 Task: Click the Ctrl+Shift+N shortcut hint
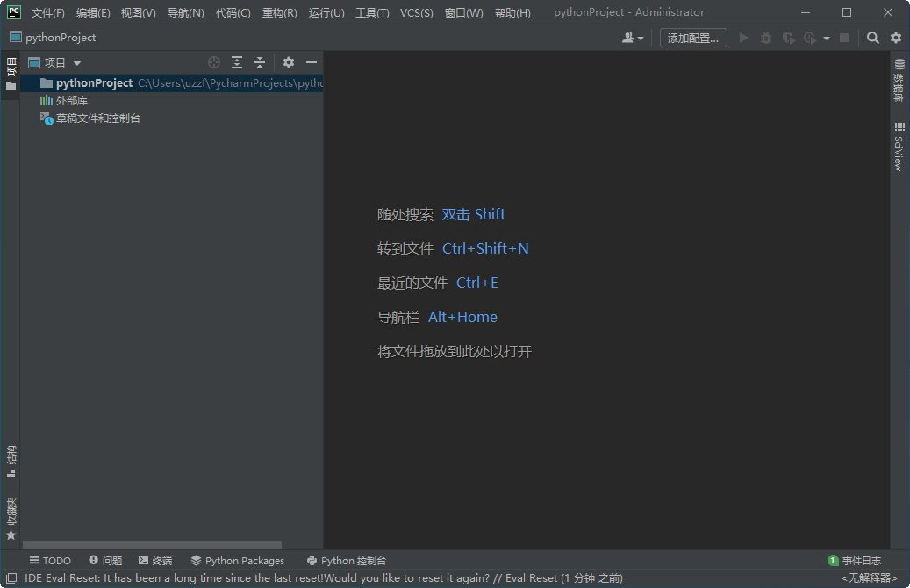[x=485, y=249]
